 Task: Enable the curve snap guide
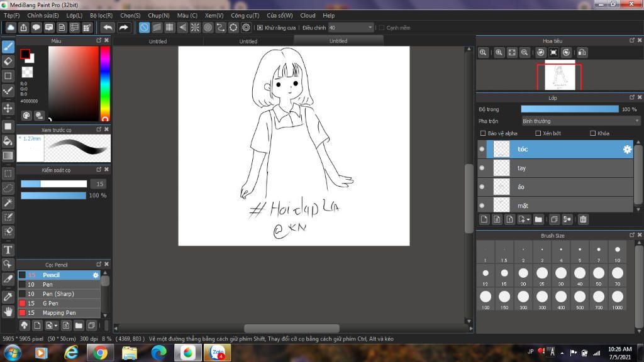221,28
